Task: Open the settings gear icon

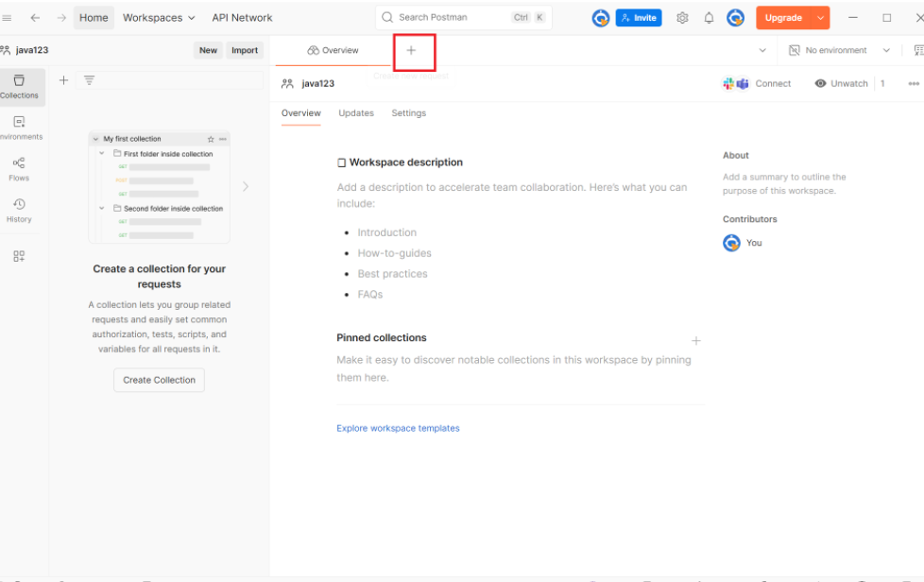Action: click(682, 18)
